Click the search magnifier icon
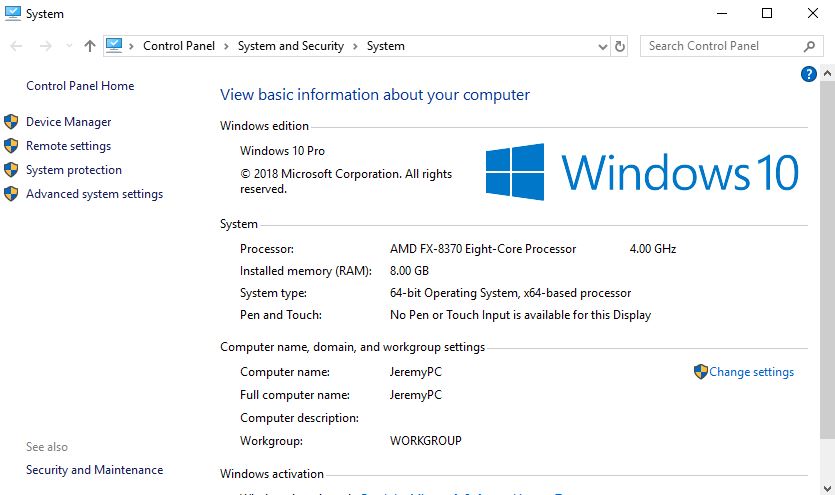Image resolution: width=835 pixels, height=495 pixels. (810, 46)
